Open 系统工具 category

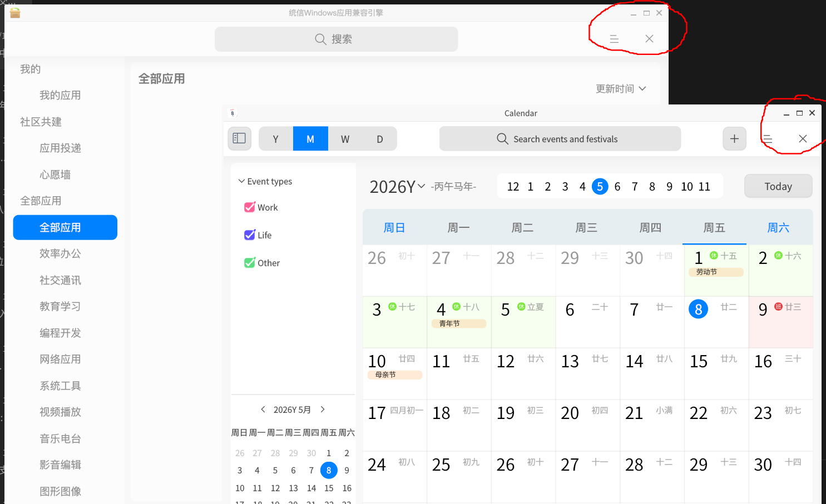click(x=60, y=386)
